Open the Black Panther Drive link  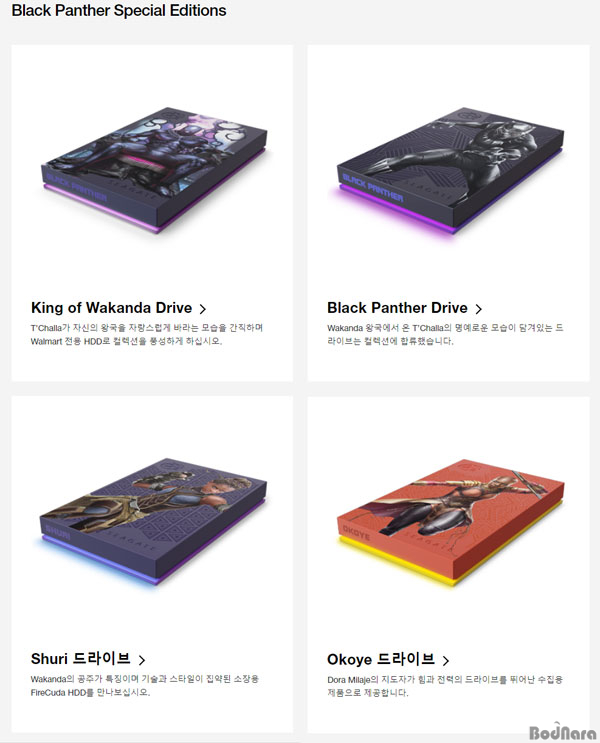(x=397, y=308)
